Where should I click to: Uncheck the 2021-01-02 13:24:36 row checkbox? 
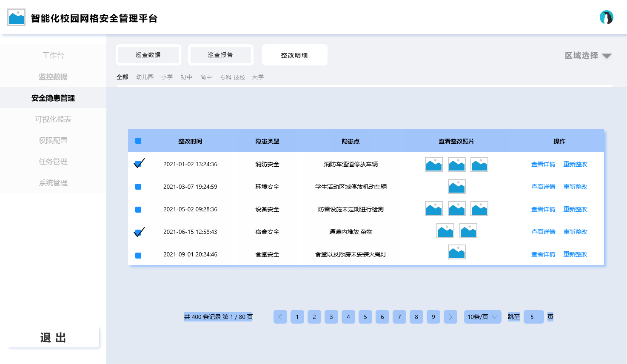(138, 164)
